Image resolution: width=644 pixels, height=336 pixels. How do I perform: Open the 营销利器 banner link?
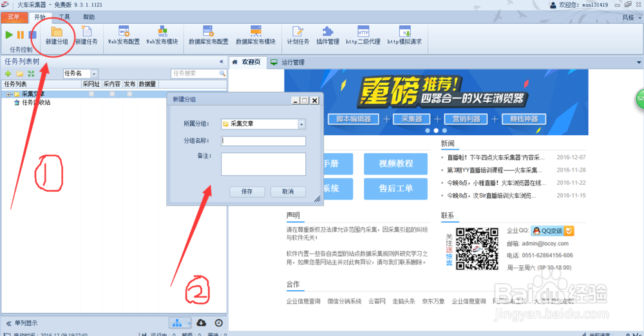tap(466, 119)
